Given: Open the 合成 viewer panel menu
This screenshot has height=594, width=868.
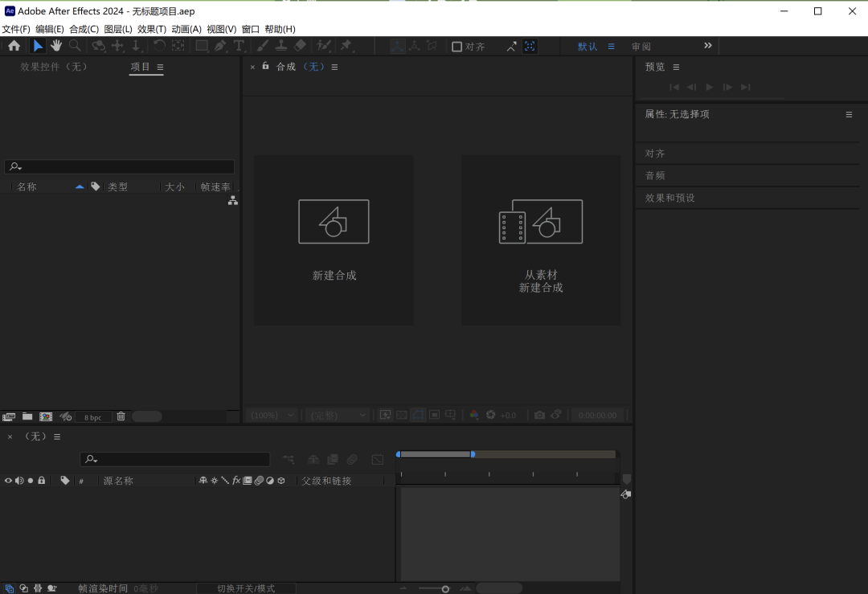Looking at the screenshot, I should pos(334,67).
